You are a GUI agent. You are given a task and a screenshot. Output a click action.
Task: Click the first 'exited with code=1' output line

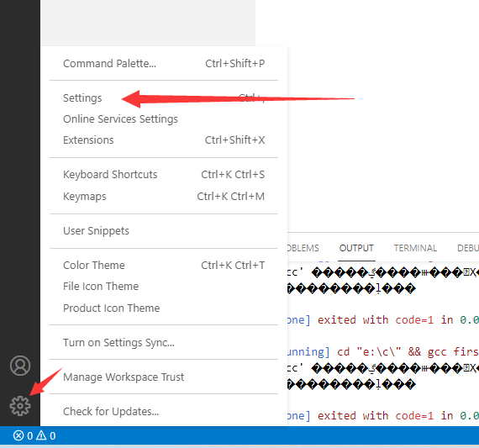pos(383,320)
